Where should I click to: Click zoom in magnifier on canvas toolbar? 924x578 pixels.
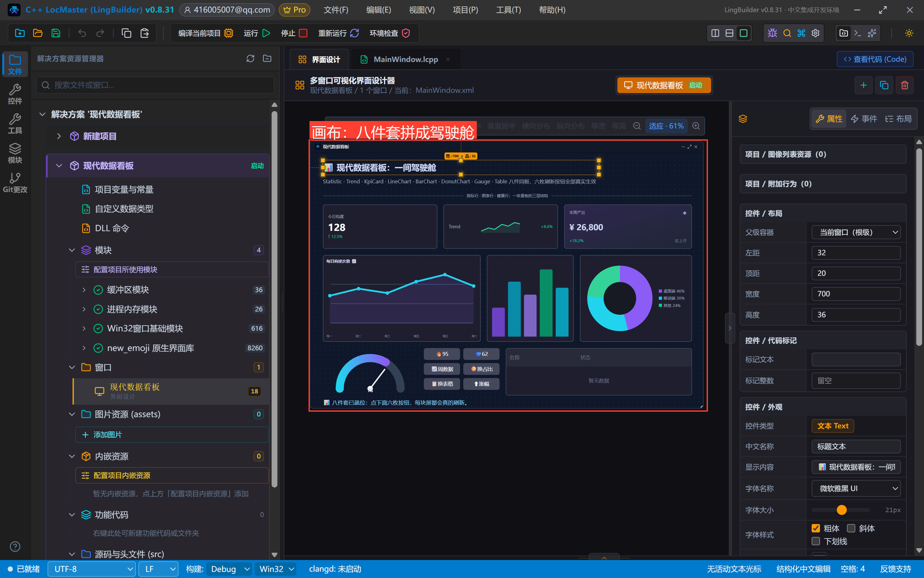[x=696, y=126]
